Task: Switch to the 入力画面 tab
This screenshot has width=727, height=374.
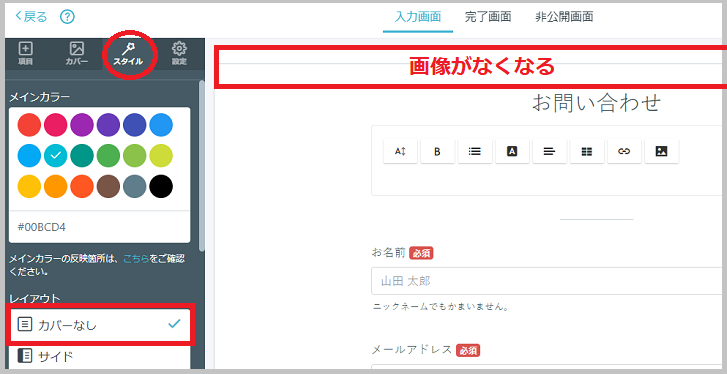Action: 418,17
